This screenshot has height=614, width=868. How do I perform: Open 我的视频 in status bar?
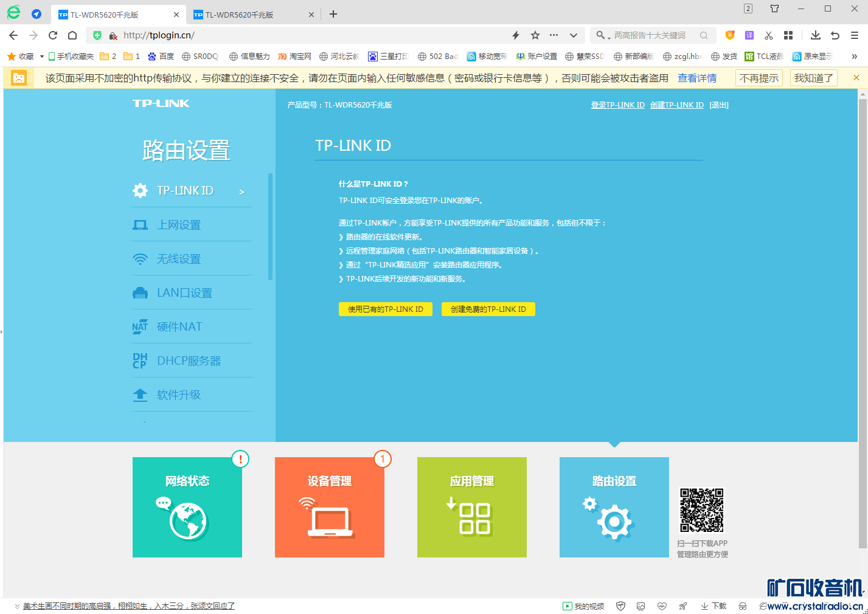[583, 606]
